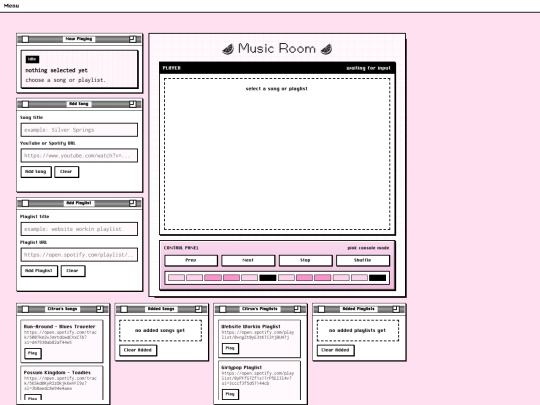This screenshot has height=405, width=540.
Task: Click the zoom box of Citron's Songs window
Action: (x=100, y=309)
